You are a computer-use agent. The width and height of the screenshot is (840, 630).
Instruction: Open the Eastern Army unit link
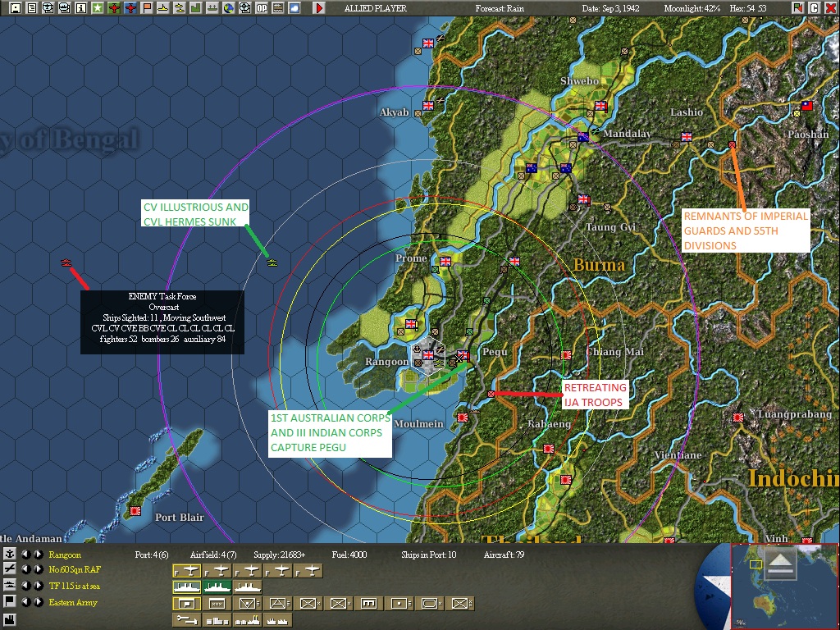tap(73, 602)
